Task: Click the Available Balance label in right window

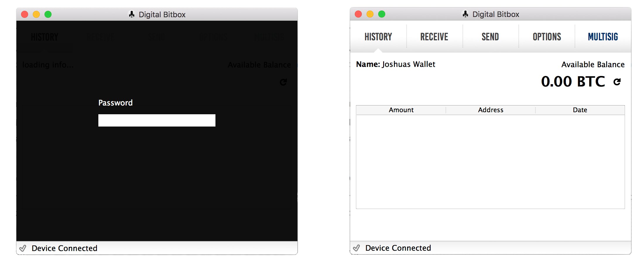Action: click(x=593, y=65)
